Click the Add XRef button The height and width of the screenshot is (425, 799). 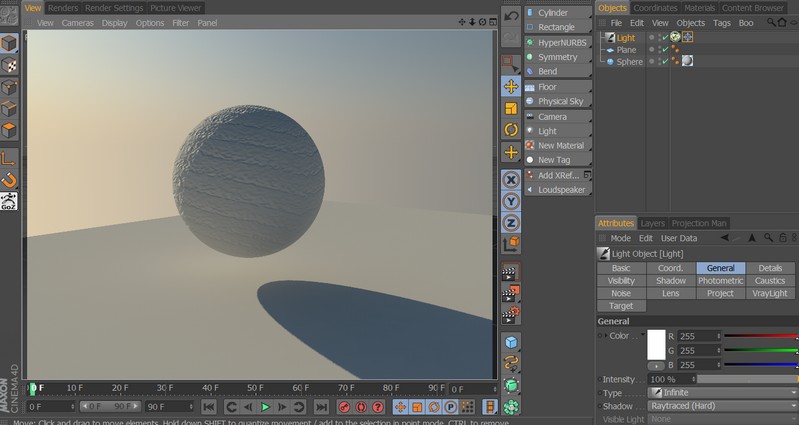click(x=558, y=175)
